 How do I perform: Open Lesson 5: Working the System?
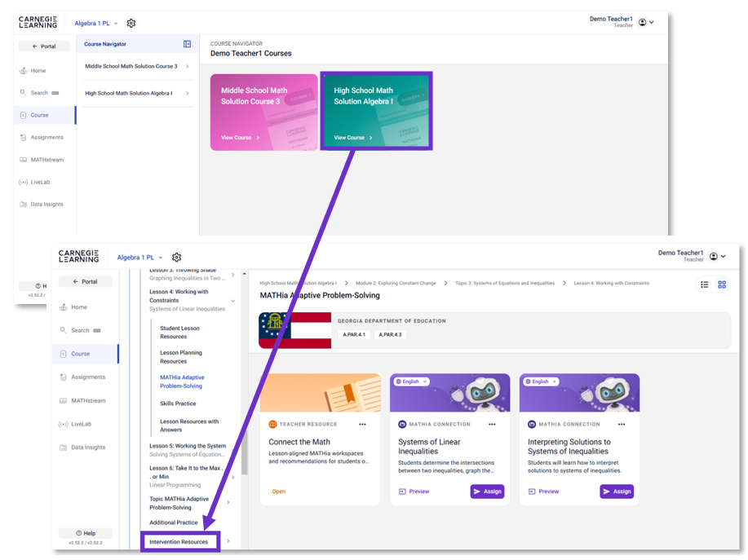point(188,450)
